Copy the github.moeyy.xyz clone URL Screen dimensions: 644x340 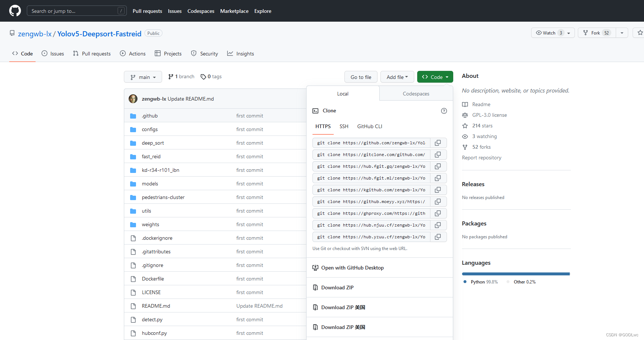(x=438, y=202)
